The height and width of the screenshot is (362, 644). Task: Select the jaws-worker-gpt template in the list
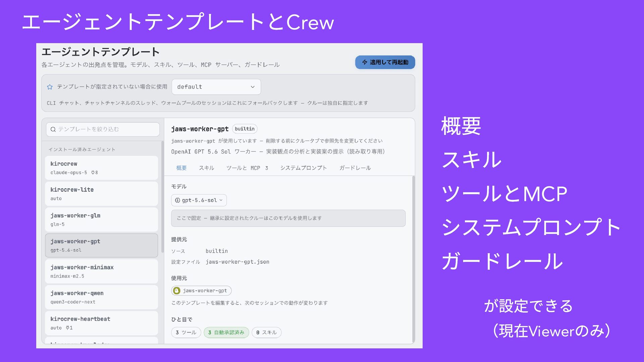click(101, 245)
